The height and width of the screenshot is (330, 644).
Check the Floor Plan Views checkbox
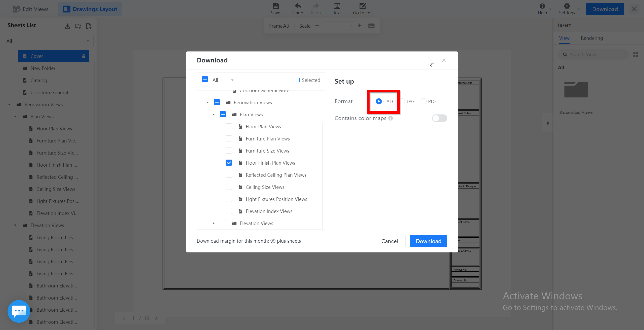click(229, 127)
